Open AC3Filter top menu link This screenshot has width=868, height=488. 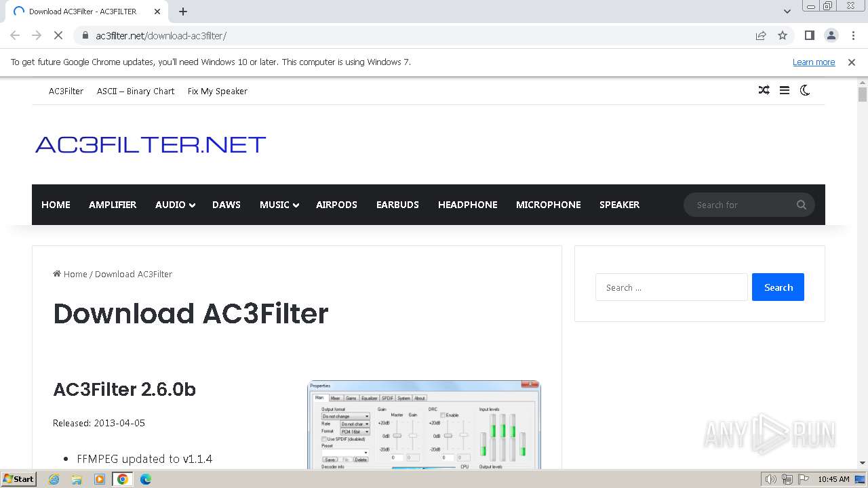[66, 91]
